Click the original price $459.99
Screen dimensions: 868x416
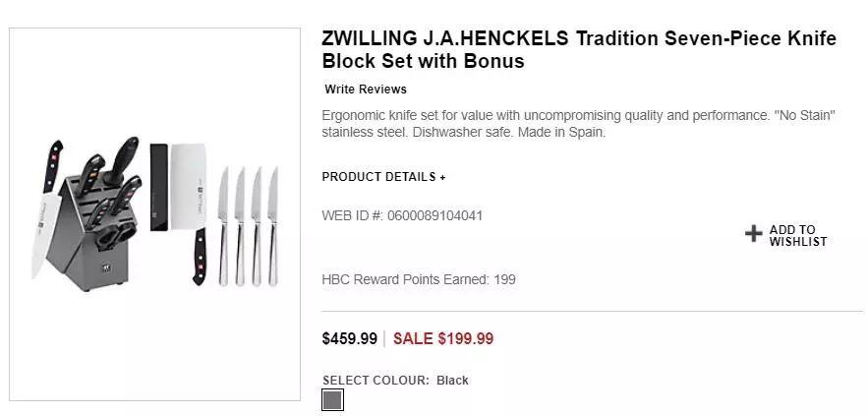350,339
